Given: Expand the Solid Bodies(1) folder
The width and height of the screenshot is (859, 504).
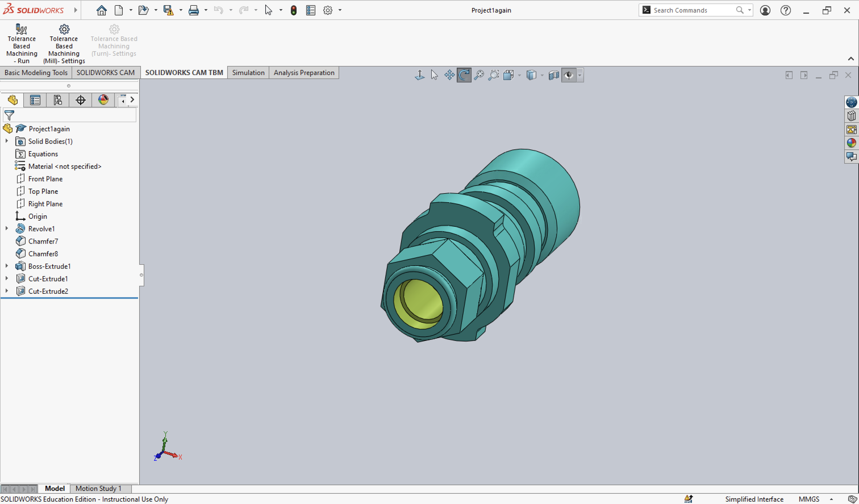Looking at the screenshot, I should 7,141.
